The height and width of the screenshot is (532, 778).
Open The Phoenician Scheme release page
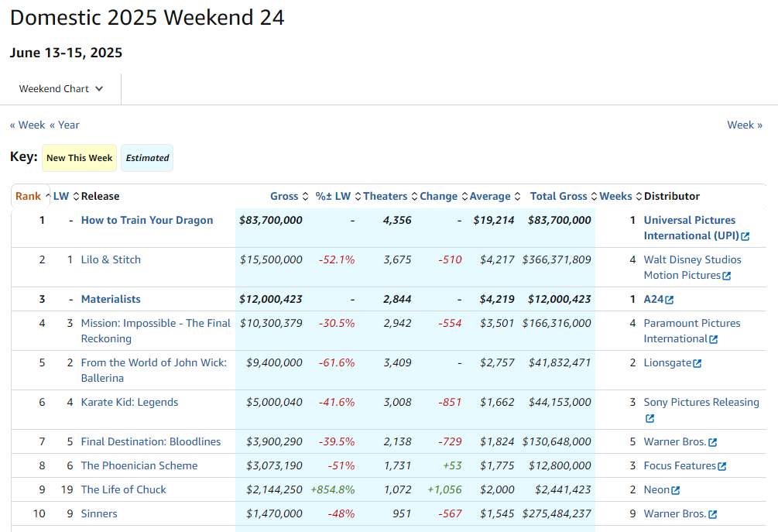[139, 465]
